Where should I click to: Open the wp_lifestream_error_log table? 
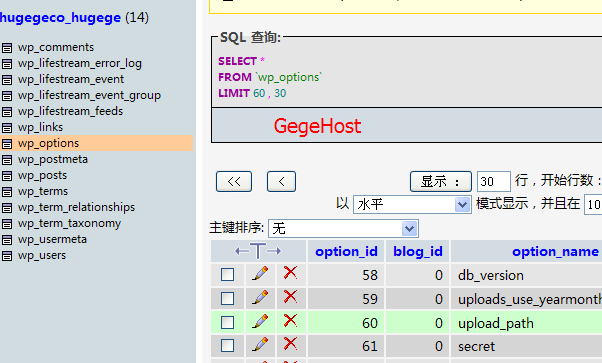click(79, 63)
